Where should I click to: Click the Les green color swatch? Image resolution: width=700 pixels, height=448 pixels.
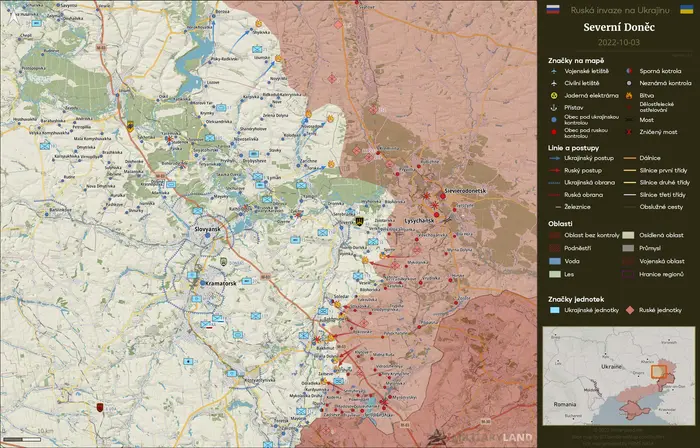pos(554,274)
